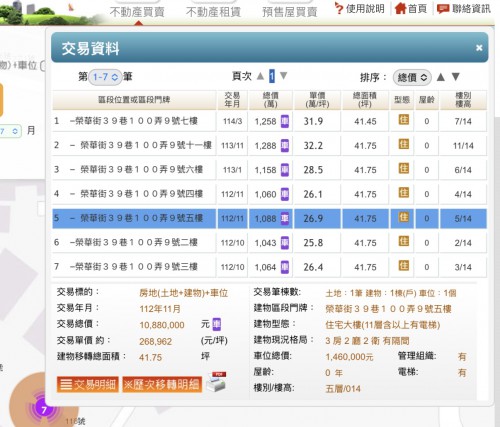Click the 住 type icon in 五樓 row
Viewport: 500px width, 427px height.
pos(403,217)
